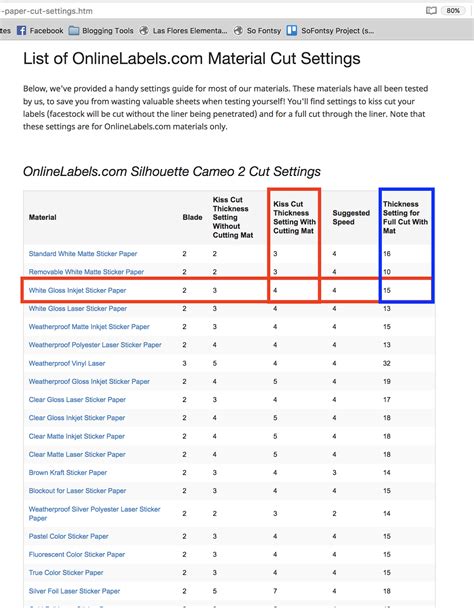
Task: Open the Facebook bookmark icon
Action: pos(21,31)
